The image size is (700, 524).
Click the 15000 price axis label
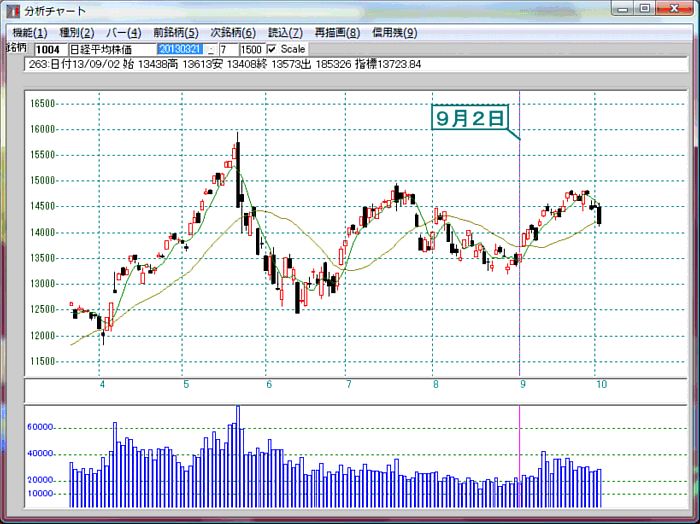(x=42, y=181)
